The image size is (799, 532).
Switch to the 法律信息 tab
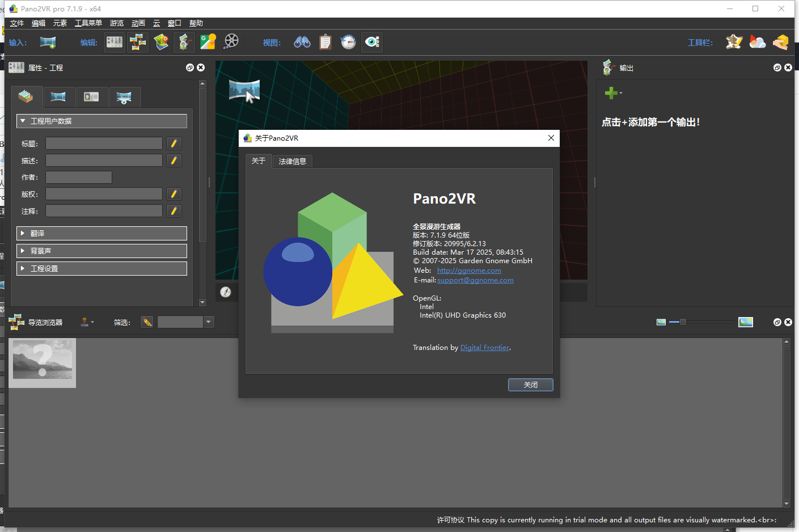coord(293,161)
